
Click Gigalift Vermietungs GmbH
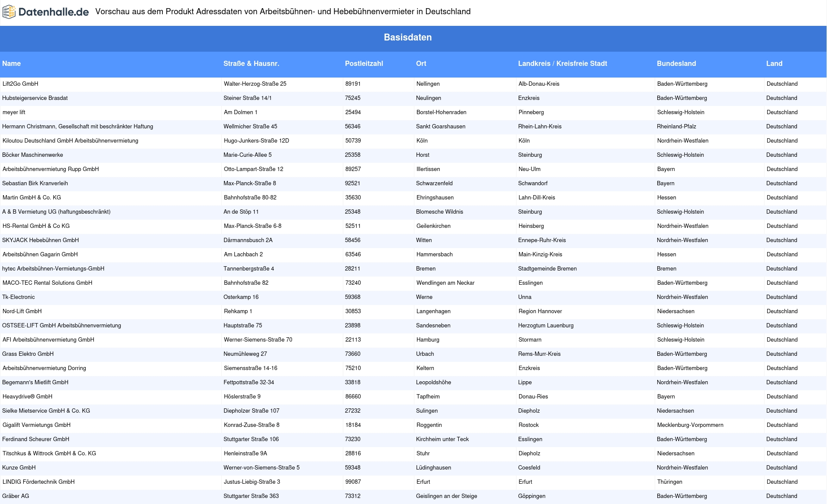click(37, 425)
